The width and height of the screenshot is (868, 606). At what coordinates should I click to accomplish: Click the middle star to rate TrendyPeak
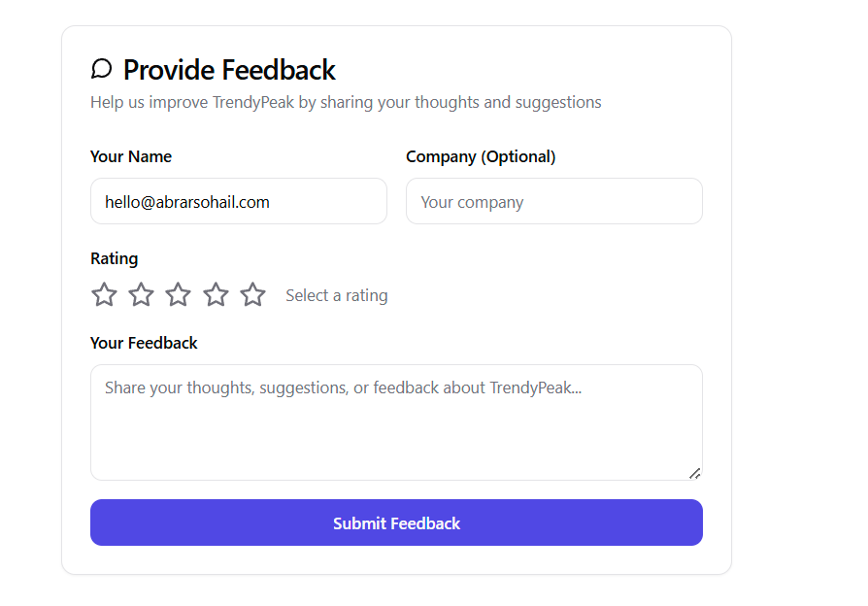[x=178, y=294]
